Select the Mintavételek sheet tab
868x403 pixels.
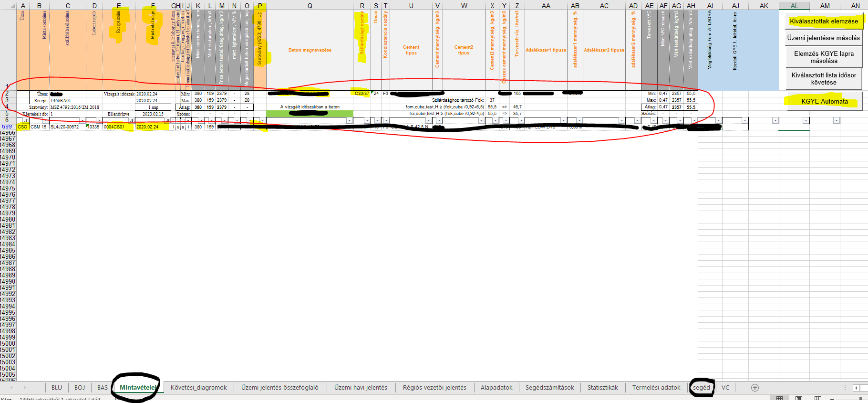click(138, 387)
